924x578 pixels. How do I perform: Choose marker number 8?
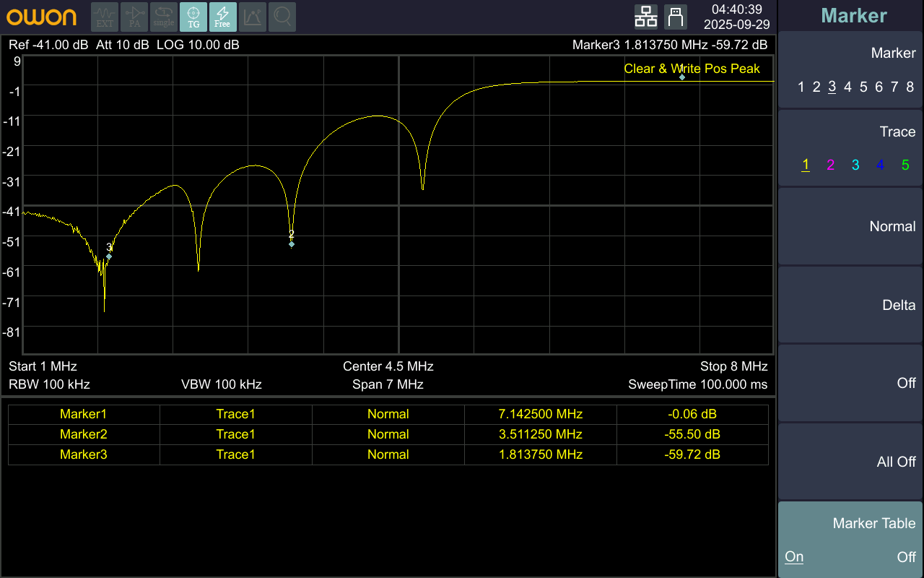click(x=910, y=87)
